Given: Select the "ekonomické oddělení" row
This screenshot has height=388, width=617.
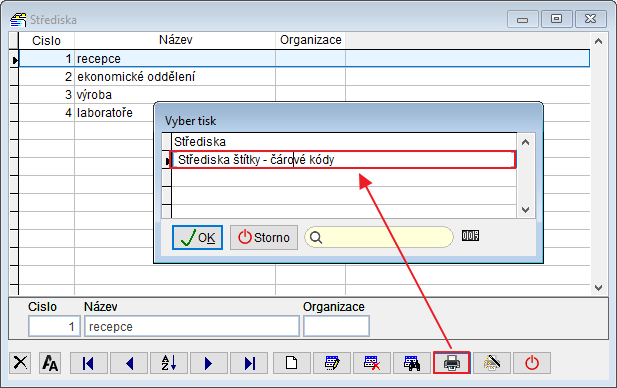Looking at the screenshot, I should pos(304,77).
